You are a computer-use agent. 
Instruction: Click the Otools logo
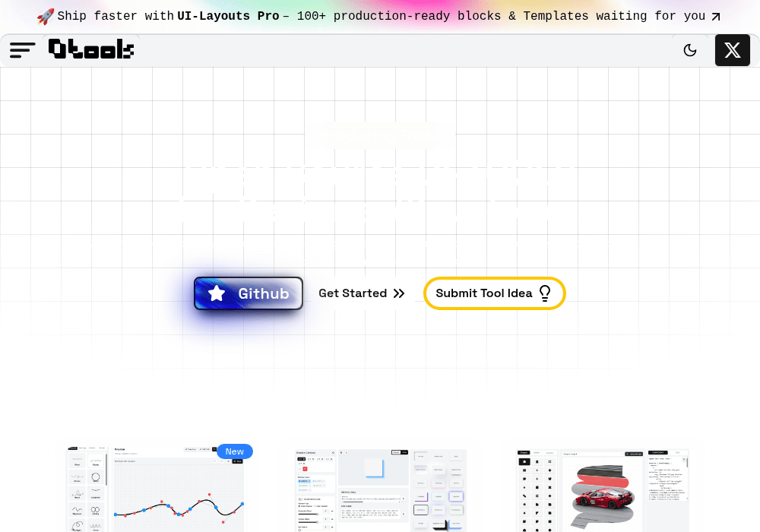(91, 49)
